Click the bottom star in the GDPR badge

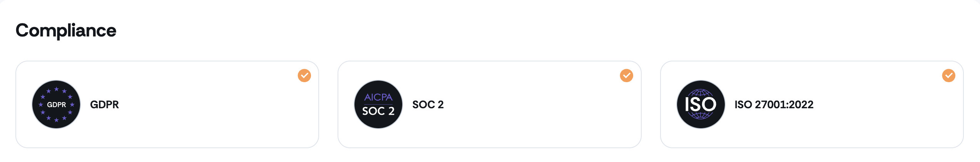coord(56,120)
